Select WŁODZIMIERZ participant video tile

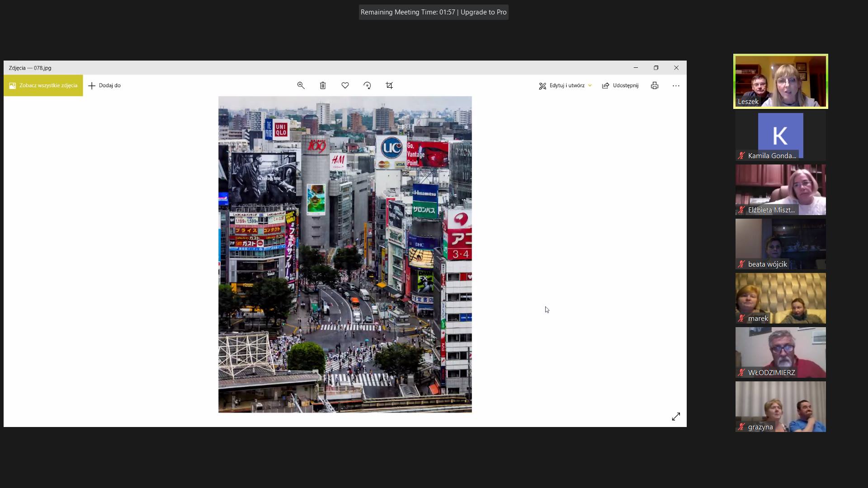[781, 352]
